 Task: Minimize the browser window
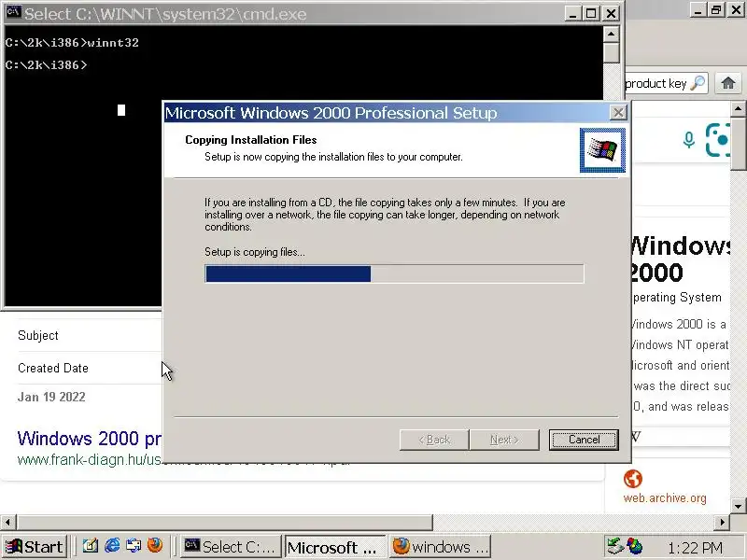(698, 9)
